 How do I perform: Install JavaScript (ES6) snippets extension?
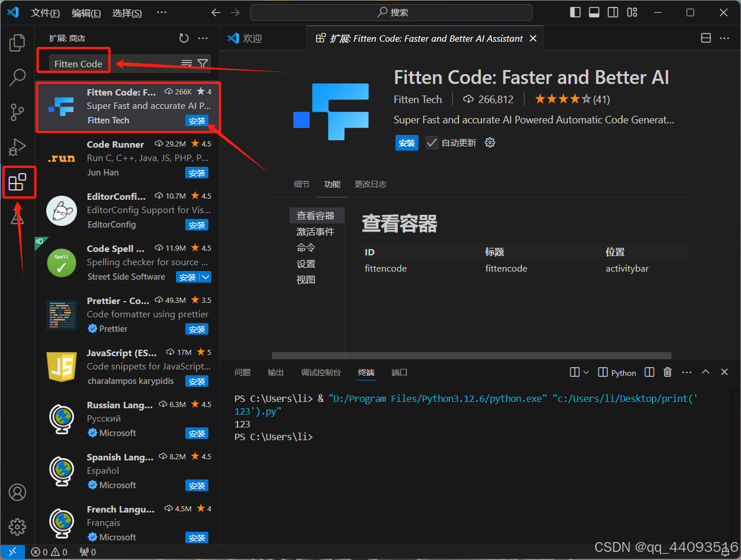pyautogui.click(x=197, y=381)
